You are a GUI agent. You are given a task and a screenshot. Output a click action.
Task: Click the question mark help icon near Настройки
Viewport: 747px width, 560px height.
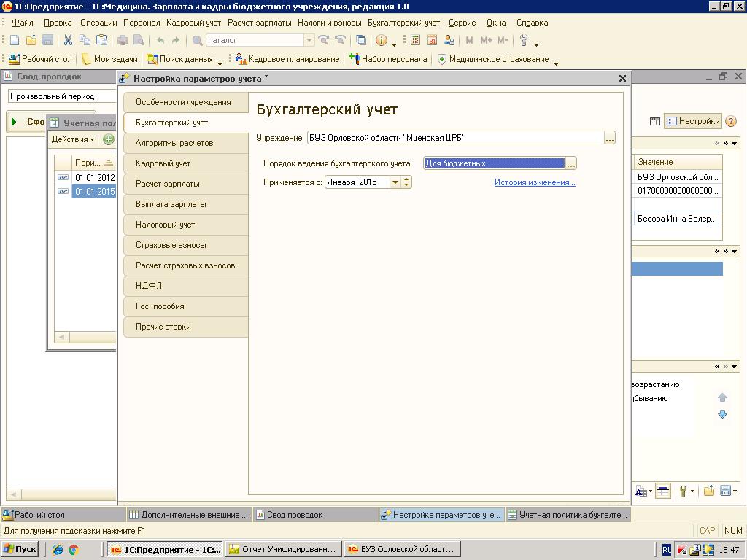pyautogui.click(x=731, y=122)
